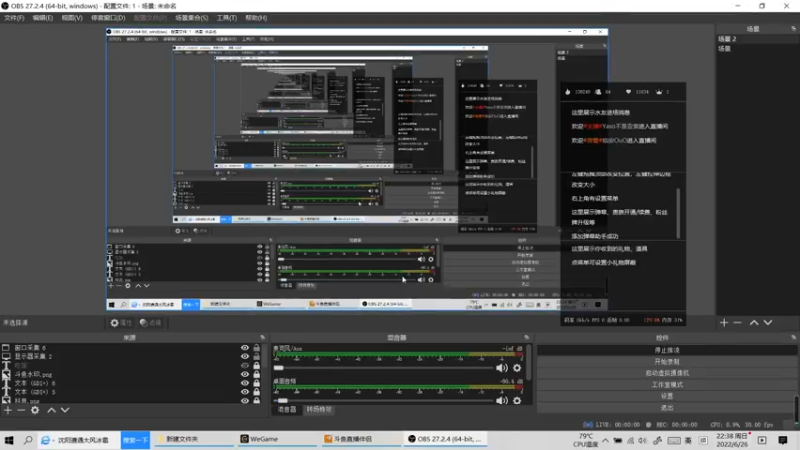Open 麦克风/Aux audio settings gear

point(517,368)
